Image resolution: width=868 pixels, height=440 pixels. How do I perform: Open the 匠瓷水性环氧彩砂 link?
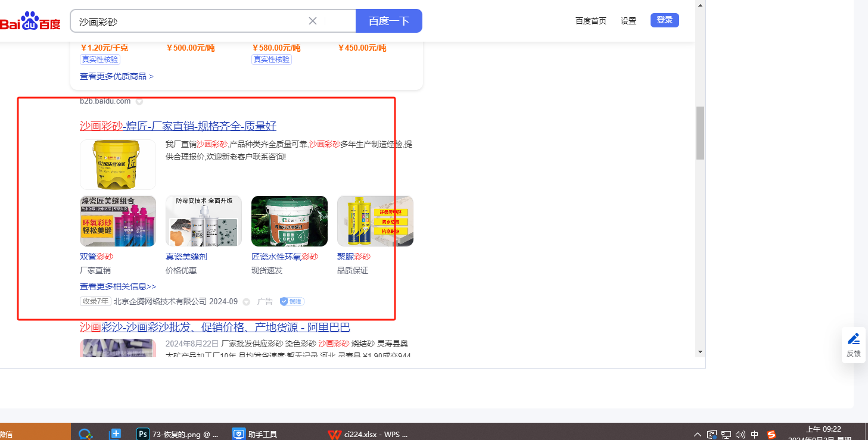click(x=285, y=257)
